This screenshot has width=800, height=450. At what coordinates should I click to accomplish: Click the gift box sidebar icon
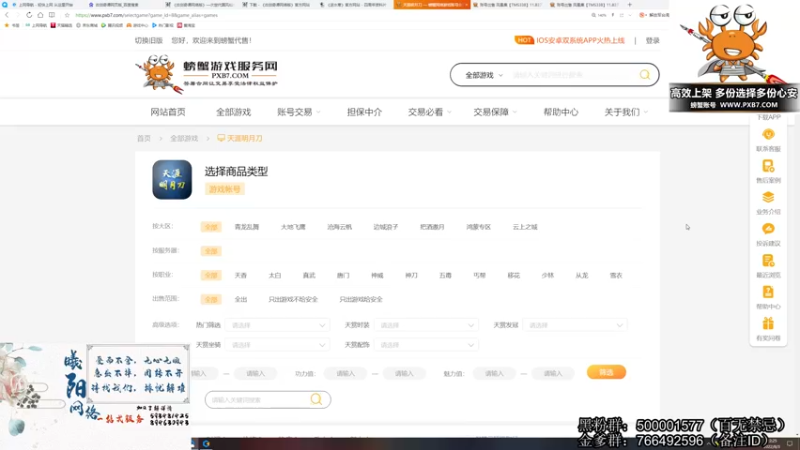768,323
